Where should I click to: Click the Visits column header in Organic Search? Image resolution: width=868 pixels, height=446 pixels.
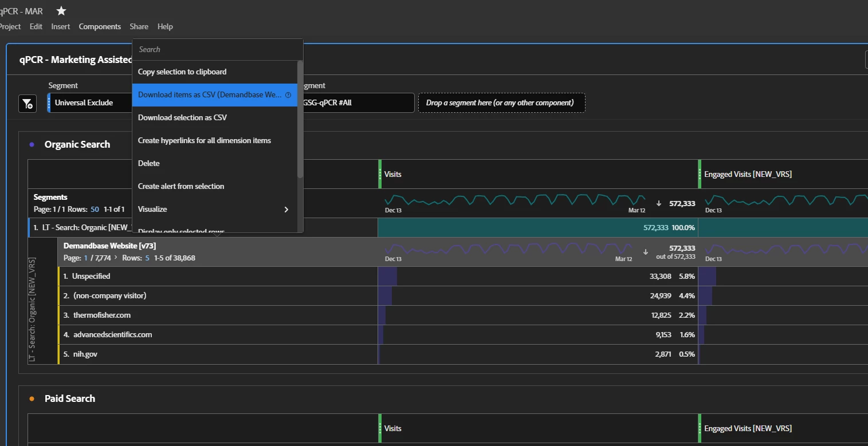tap(393, 174)
